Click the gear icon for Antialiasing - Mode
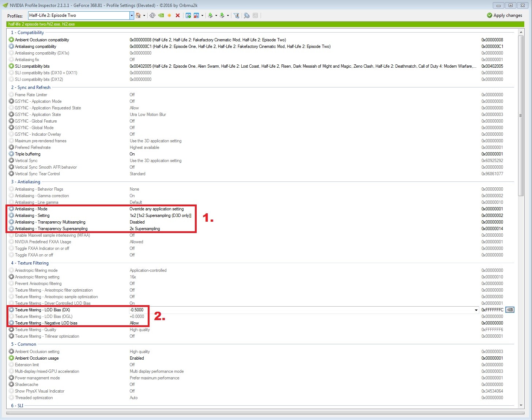This screenshot has height=420, width=532. point(11,209)
